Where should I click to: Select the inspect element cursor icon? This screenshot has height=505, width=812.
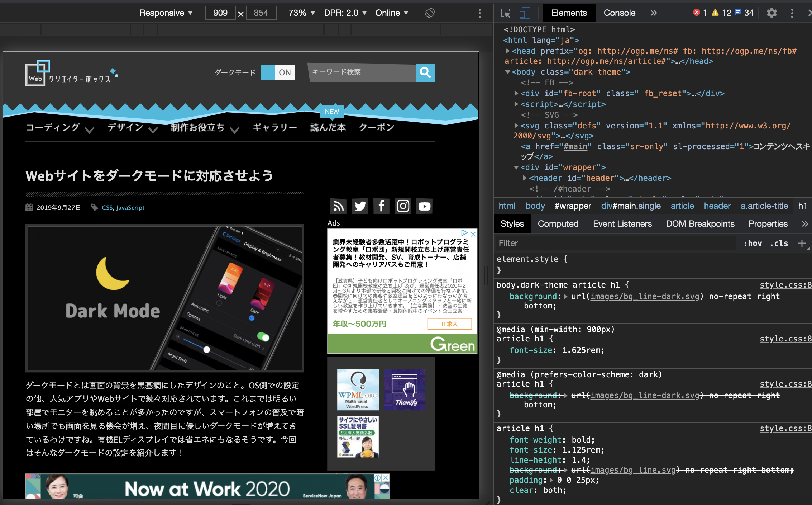click(x=506, y=13)
